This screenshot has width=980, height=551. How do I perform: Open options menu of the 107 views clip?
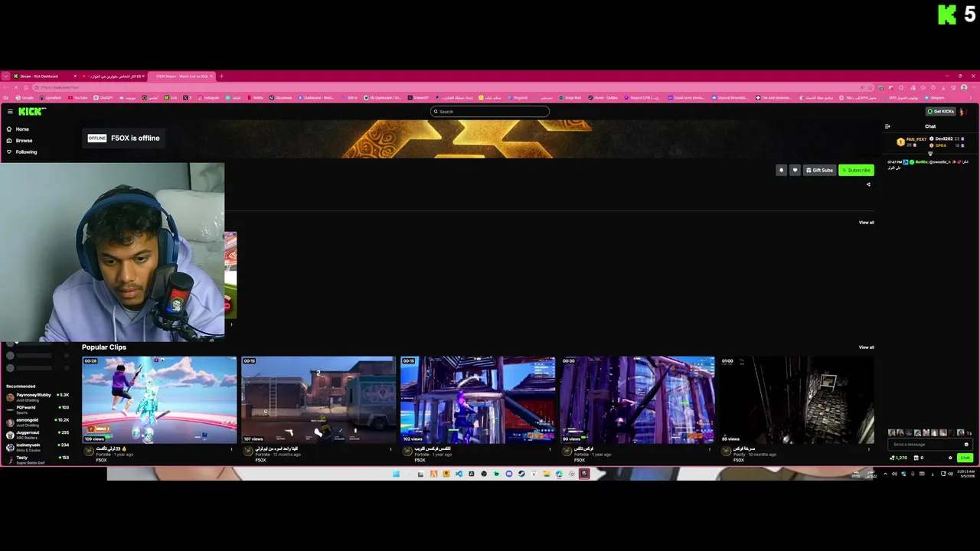pos(391,449)
